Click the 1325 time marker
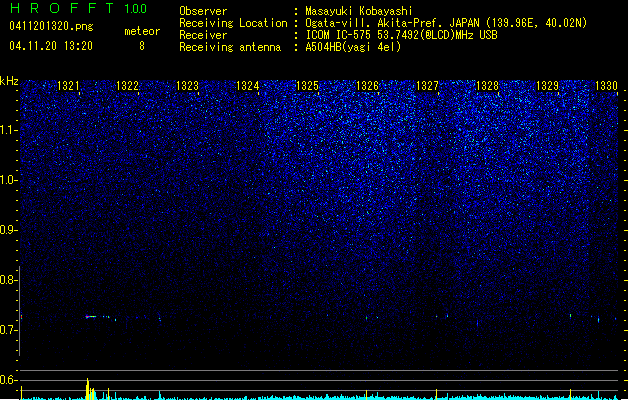This screenshot has height=400, width=629. tap(307, 86)
